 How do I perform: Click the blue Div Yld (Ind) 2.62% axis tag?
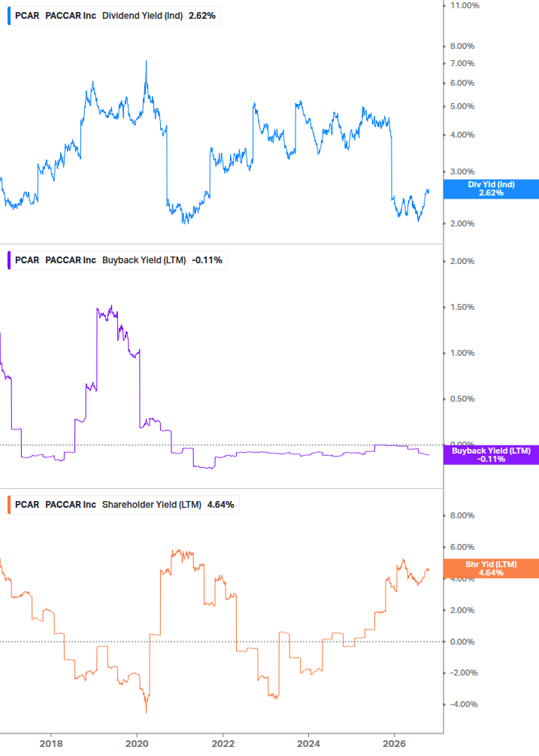(491, 189)
